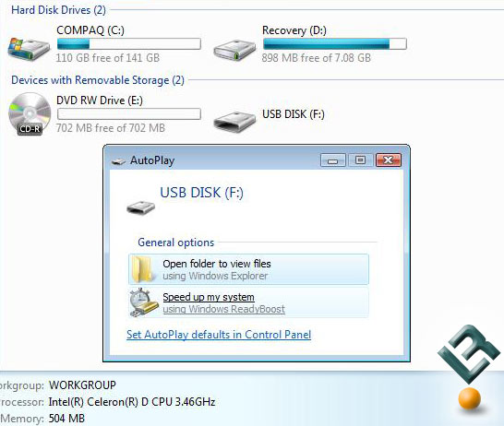Viewport: 504px width, 426px height.
Task: Click the USB DISK (F:) label in the drive list
Action: point(294,114)
